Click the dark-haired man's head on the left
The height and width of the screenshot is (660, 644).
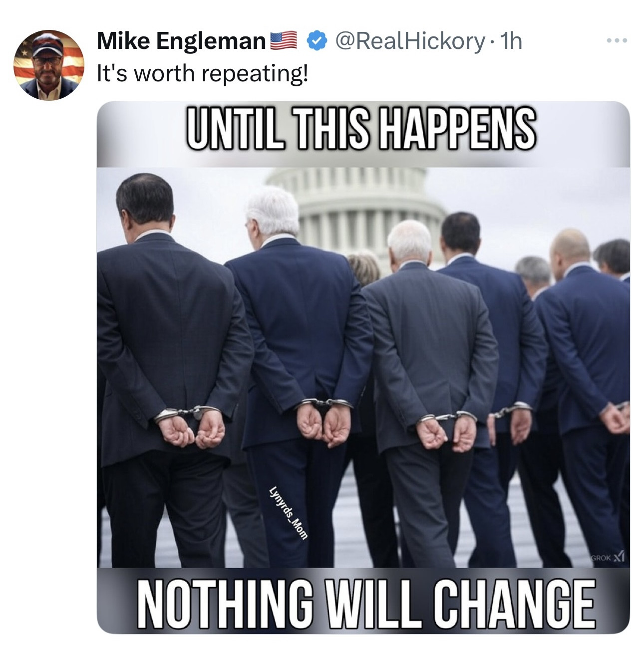tap(145, 203)
